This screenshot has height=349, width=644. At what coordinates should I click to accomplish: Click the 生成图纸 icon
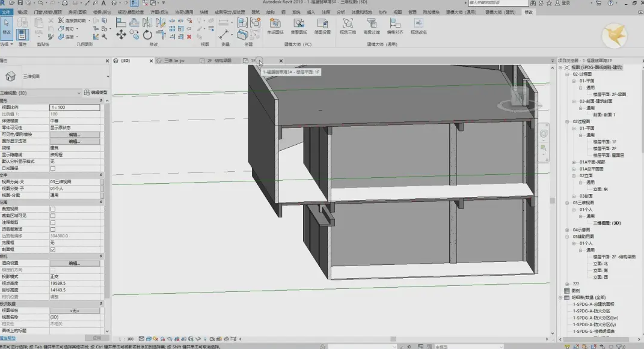click(x=275, y=26)
